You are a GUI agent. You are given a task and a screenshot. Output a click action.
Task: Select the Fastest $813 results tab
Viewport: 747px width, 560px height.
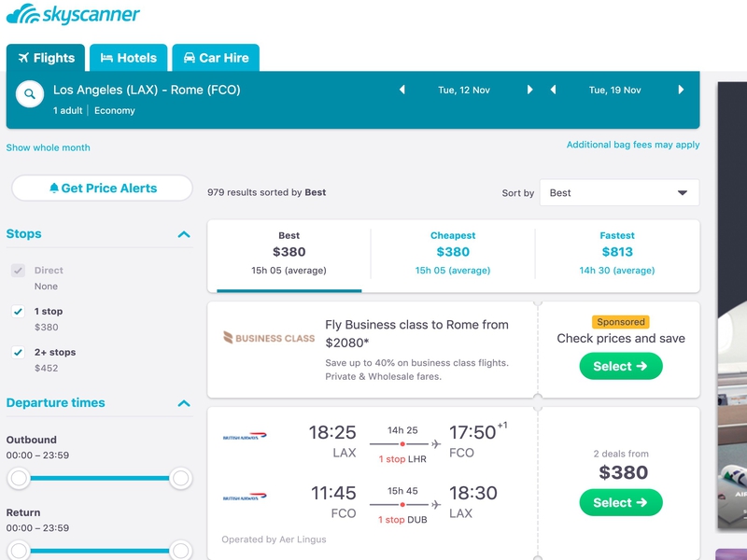[616, 252]
